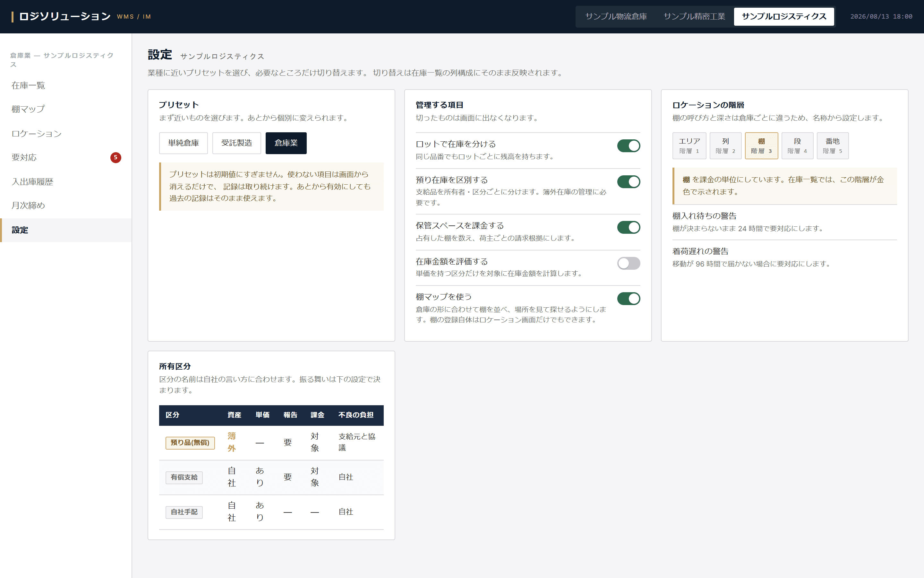Click 資産 column header
924x578 pixels.
(x=235, y=415)
